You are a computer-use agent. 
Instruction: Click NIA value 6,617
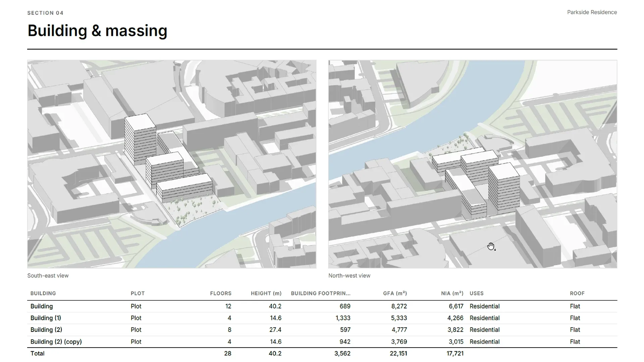456,306
